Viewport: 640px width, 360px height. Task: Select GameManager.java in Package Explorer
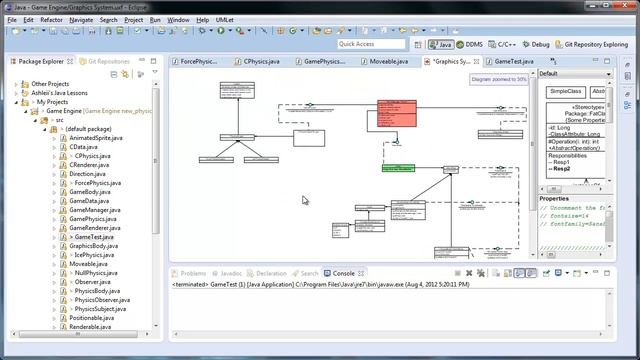tap(95, 210)
